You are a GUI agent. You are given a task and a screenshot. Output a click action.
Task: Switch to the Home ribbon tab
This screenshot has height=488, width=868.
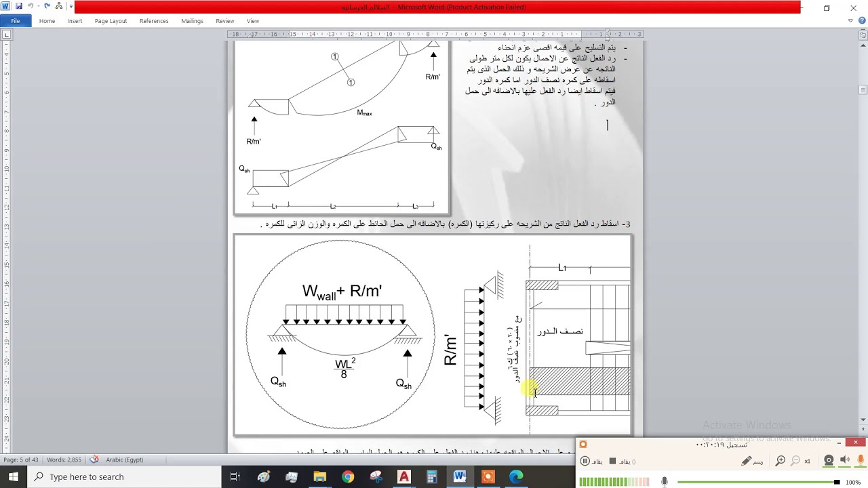tap(47, 21)
